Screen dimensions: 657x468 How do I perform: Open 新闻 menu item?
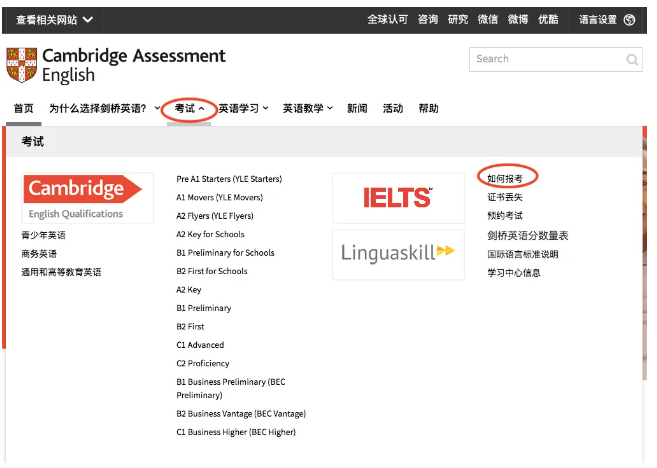(x=357, y=109)
